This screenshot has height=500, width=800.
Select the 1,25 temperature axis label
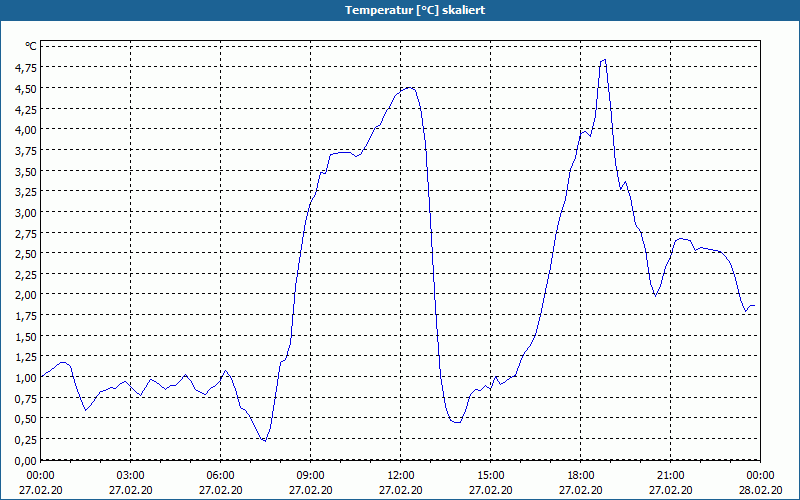click(x=28, y=357)
